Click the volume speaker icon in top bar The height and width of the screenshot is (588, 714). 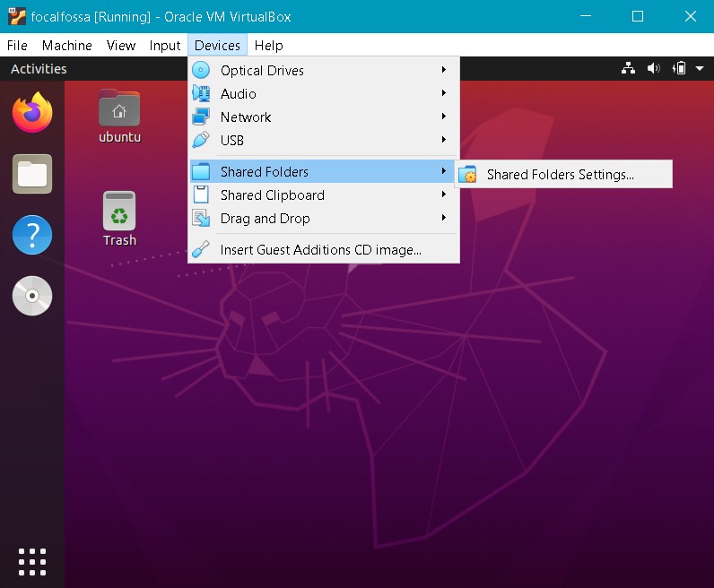(x=653, y=69)
